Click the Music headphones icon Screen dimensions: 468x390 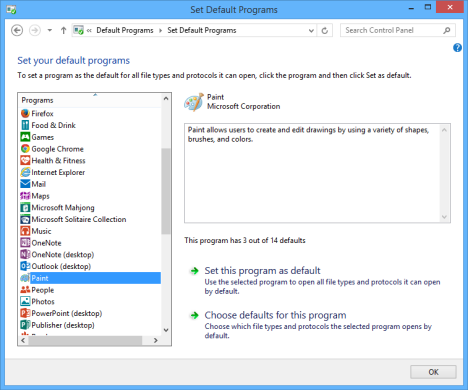click(25, 231)
